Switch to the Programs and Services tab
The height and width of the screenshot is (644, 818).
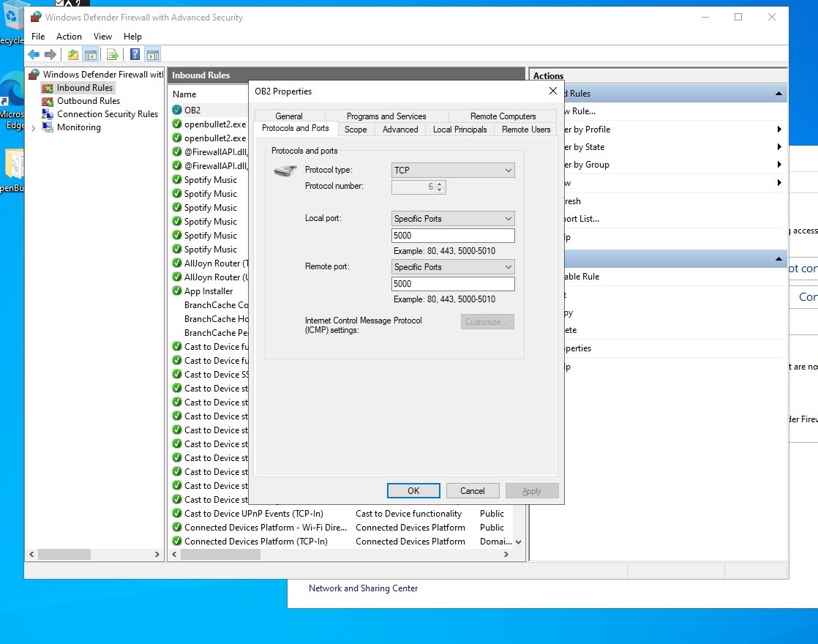[x=386, y=116]
